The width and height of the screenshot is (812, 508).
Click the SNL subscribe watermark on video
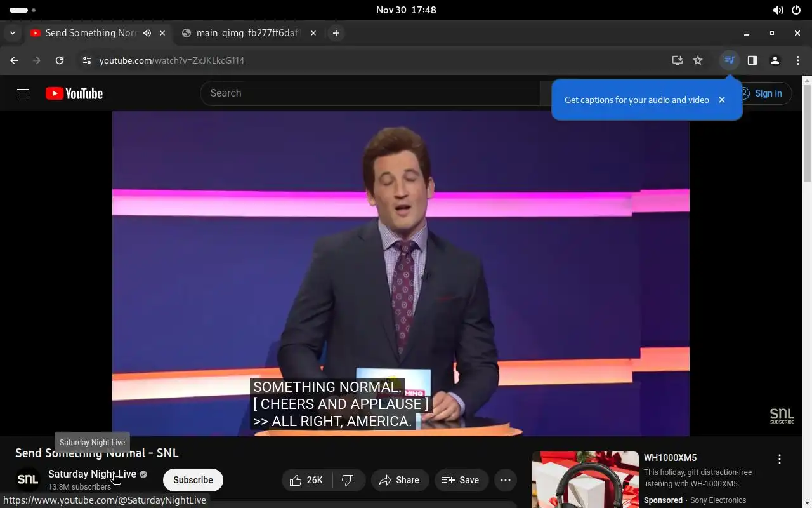pyautogui.click(x=782, y=416)
